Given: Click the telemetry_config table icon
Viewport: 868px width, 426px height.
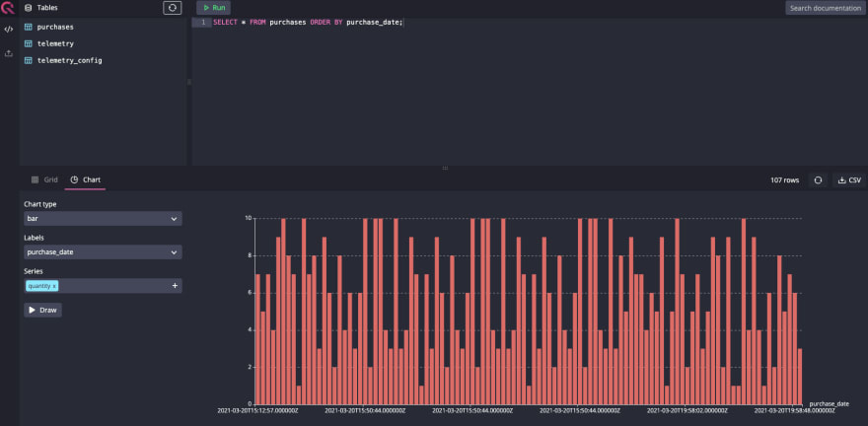Looking at the screenshot, I should (x=29, y=60).
